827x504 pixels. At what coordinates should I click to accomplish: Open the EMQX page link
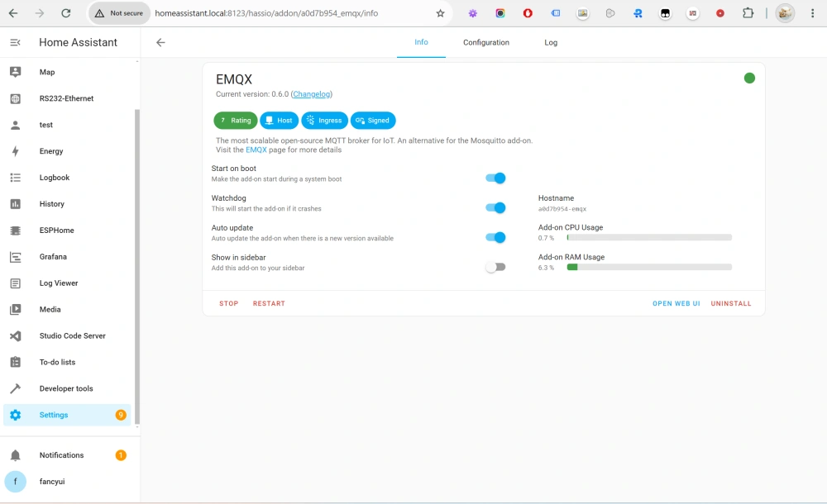point(256,150)
